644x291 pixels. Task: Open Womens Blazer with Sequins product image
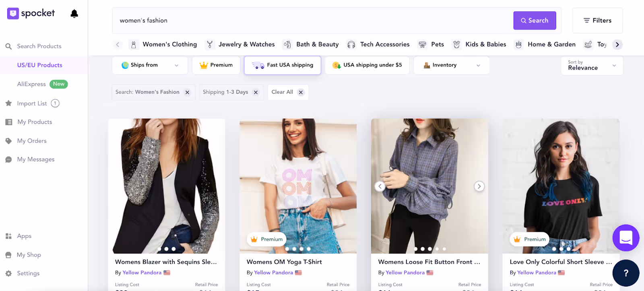(167, 186)
